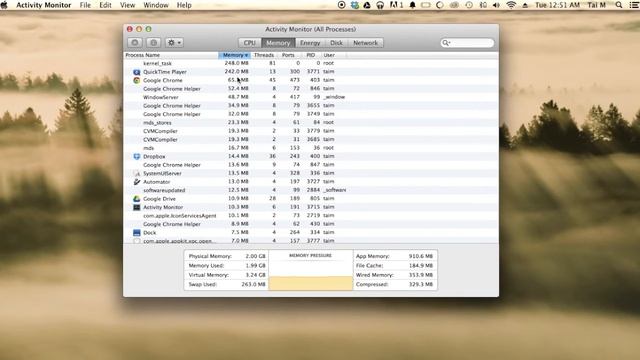The image size is (640, 360).
Task: Select the QuickTime Player process icon
Action: point(137,72)
